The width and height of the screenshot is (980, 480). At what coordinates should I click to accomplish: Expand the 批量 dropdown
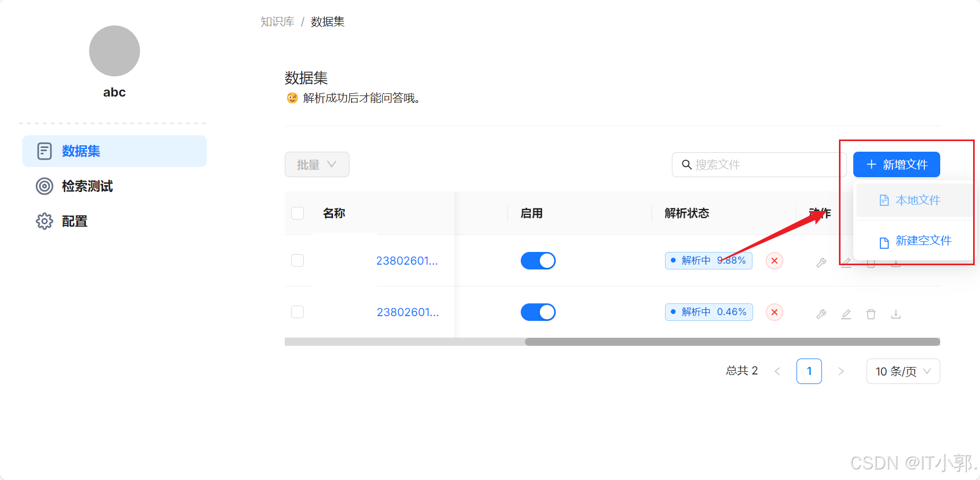tap(317, 164)
